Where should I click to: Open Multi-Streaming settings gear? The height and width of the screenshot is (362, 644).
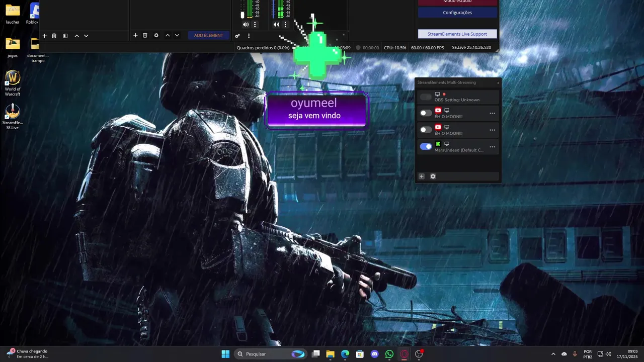433,176
